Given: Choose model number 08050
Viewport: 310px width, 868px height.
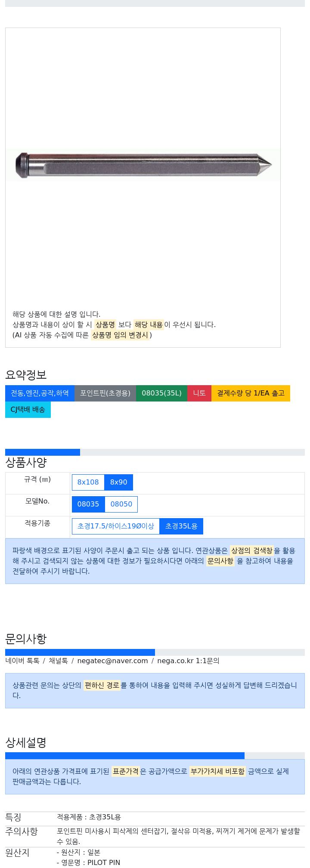Looking at the screenshot, I should tap(121, 504).
